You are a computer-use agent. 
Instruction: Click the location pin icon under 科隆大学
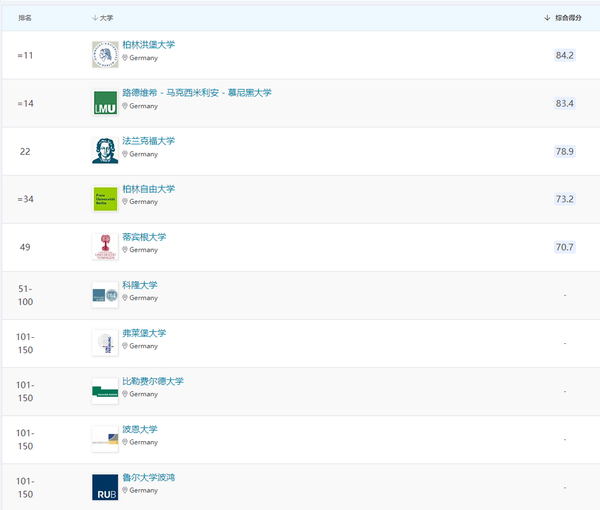[x=125, y=298]
